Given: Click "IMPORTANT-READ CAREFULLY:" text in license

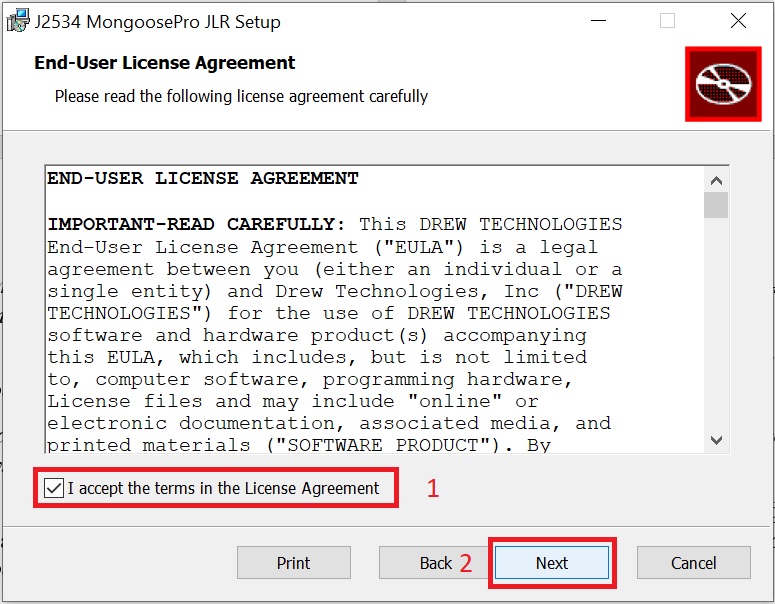Looking at the screenshot, I should (x=196, y=224).
